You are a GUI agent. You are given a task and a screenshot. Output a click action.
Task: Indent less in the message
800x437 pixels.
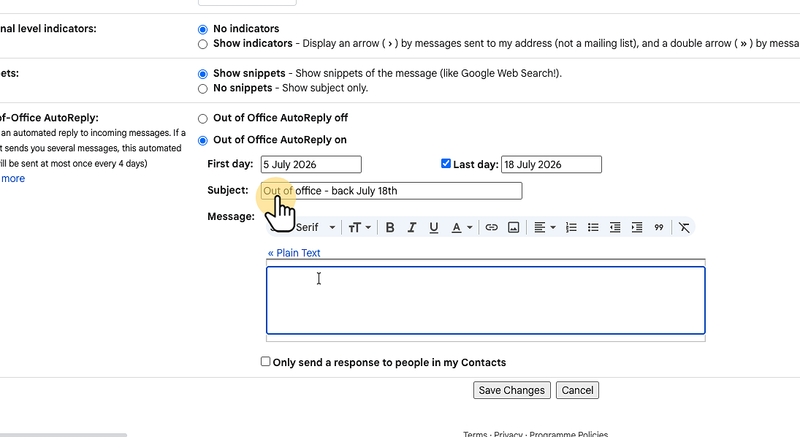tap(615, 227)
